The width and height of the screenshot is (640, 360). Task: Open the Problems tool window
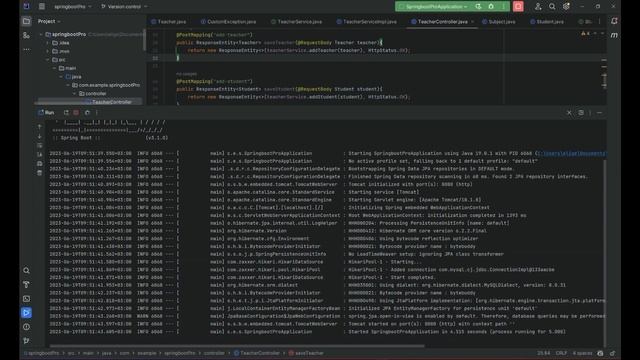pos(27,327)
